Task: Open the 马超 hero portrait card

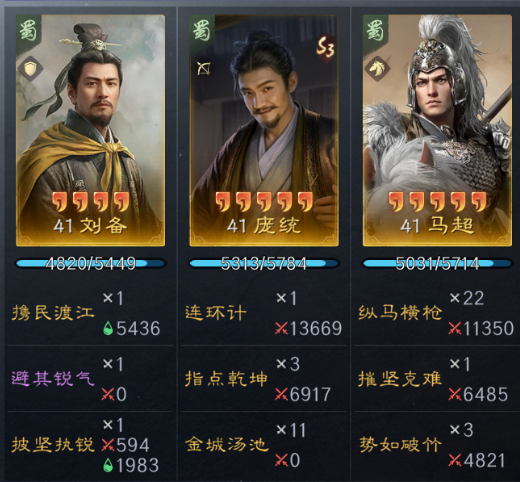Action: click(x=437, y=130)
